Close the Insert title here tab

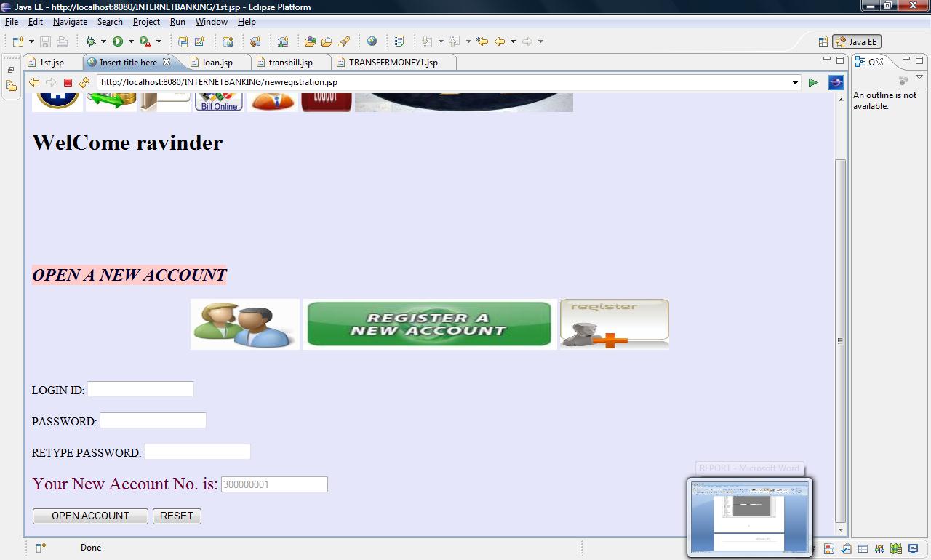(167, 62)
